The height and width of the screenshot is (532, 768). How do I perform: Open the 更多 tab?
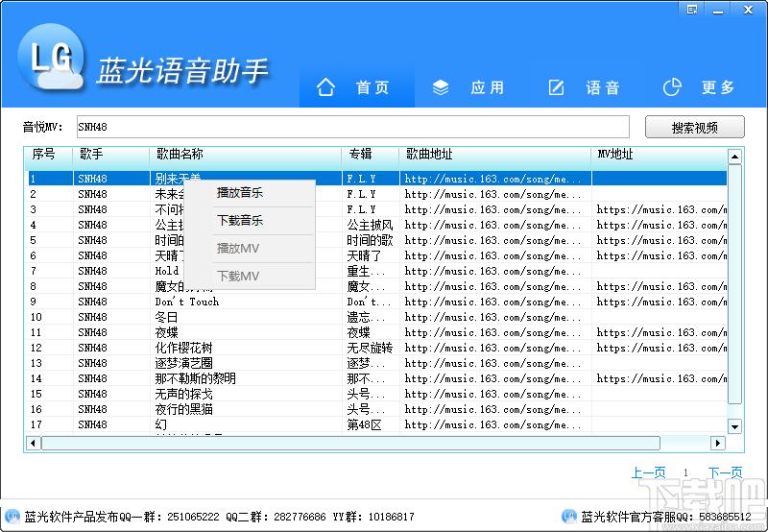click(703, 87)
